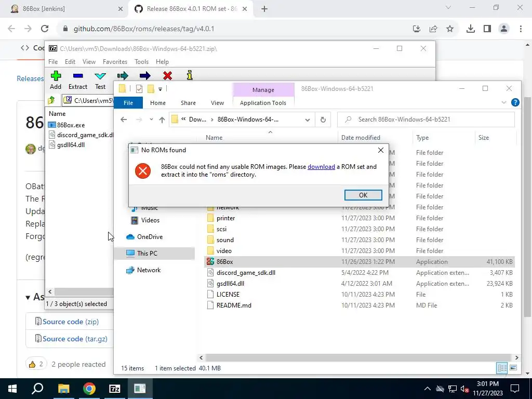Click Explorer back arrow

pyautogui.click(x=124, y=119)
